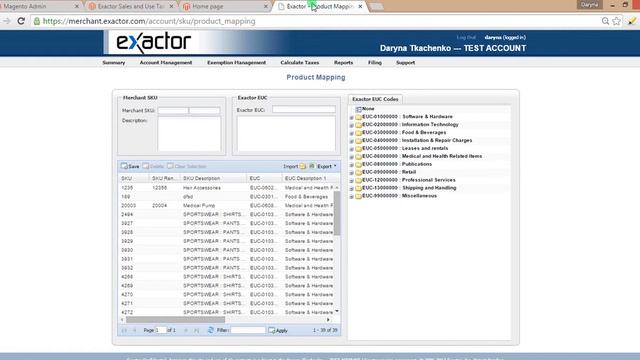Focus the Filter text field
Viewport: 640px width, 360px height.
248,330
